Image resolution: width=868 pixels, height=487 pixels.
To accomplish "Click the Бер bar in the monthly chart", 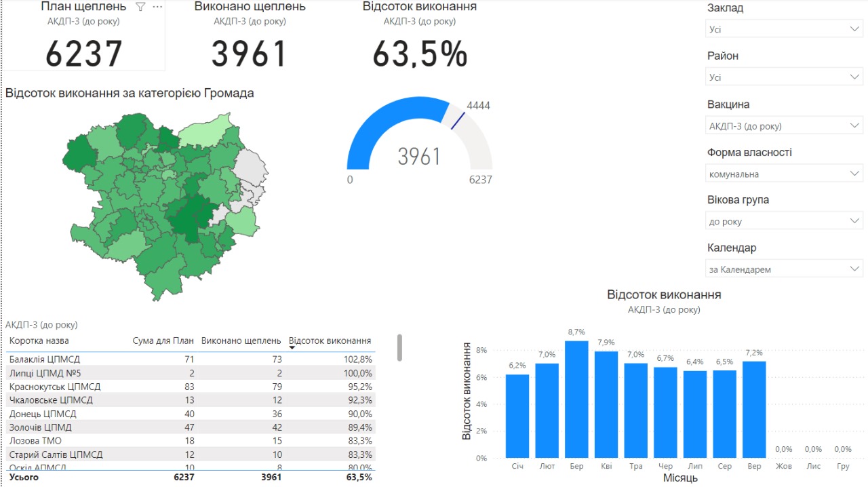I will 576,400.
